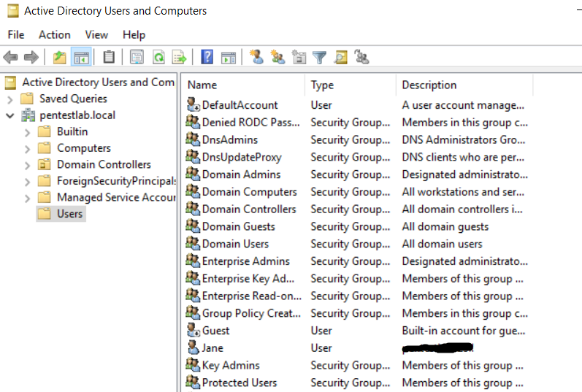The height and width of the screenshot is (392, 582).
Task: Click the Enterprise Admins group icon
Action: (193, 261)
